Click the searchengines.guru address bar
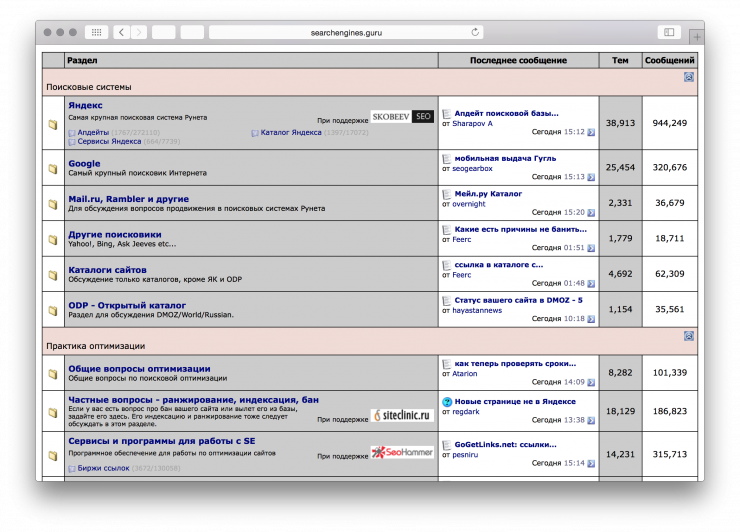740x532 pixels. coord(345,32)
